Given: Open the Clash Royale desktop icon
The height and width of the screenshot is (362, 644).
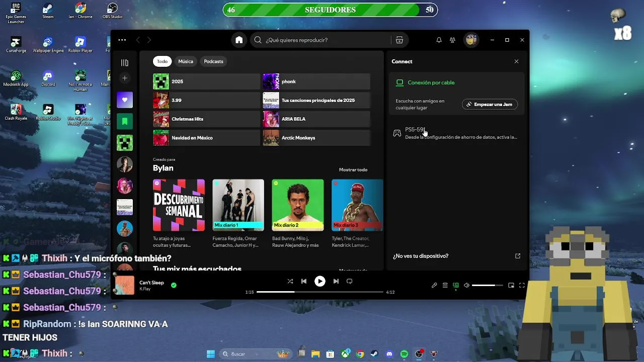Looking at the screenshot, I should coord(16,112).
